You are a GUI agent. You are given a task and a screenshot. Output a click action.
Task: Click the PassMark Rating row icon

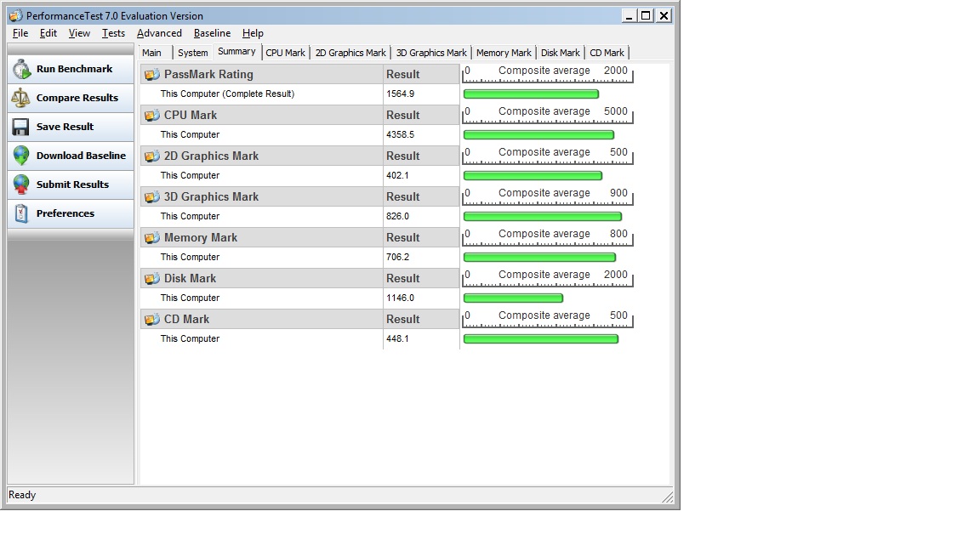(x=152, y=75)
